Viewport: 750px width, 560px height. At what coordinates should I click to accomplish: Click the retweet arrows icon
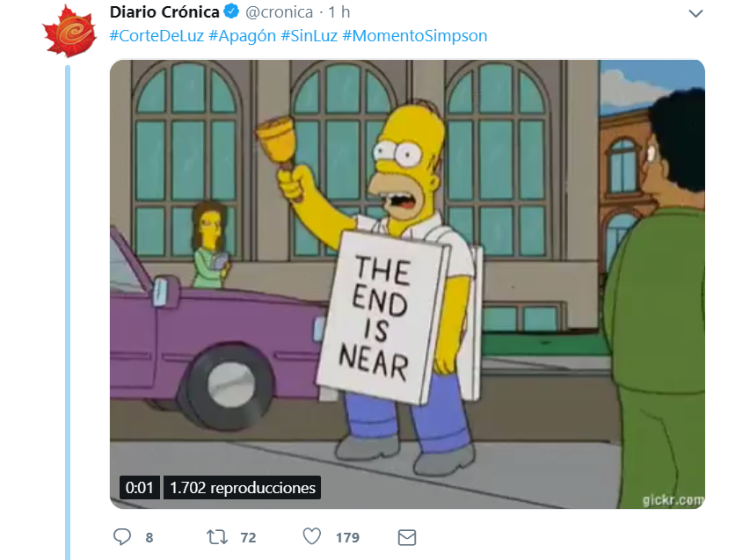217,537
